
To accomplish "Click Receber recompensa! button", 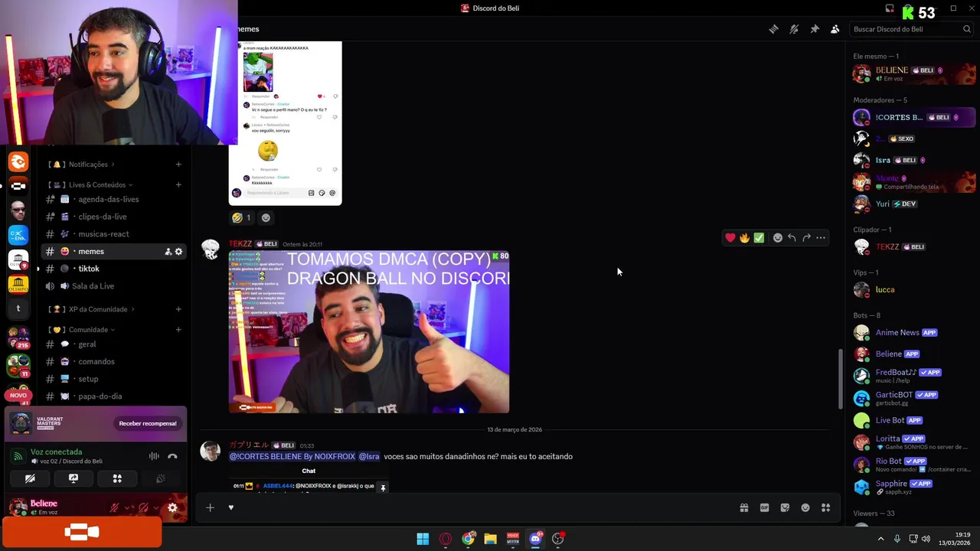I will [148, 424].
